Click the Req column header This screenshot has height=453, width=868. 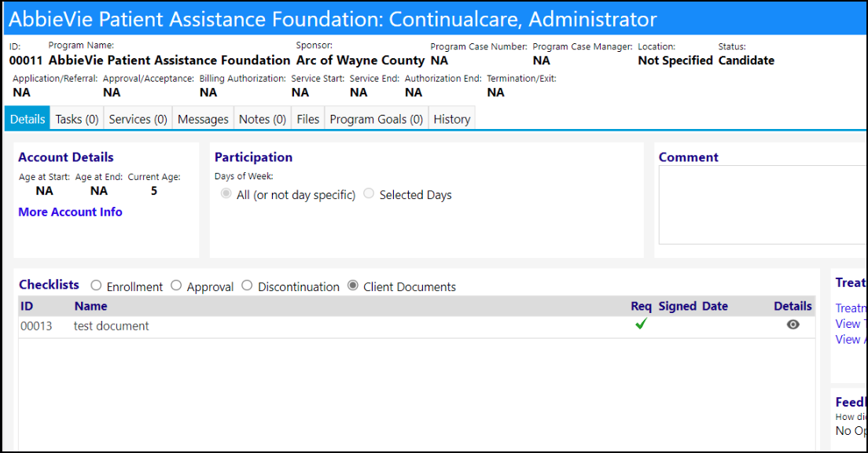641,306
